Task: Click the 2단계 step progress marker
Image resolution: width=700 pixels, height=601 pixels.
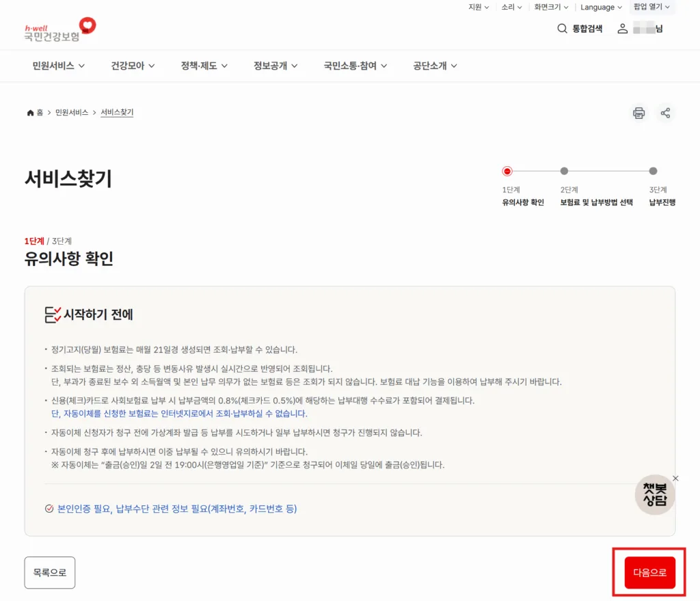Action: 563,171
